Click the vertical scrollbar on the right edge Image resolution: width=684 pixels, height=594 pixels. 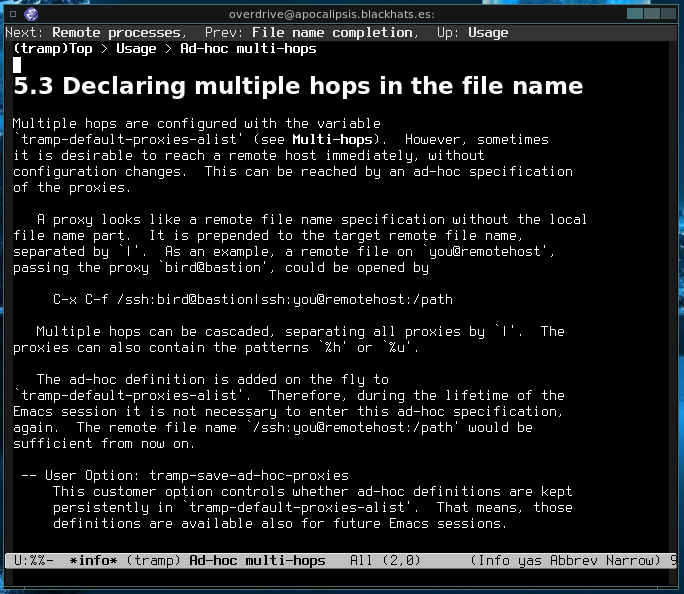674,297
